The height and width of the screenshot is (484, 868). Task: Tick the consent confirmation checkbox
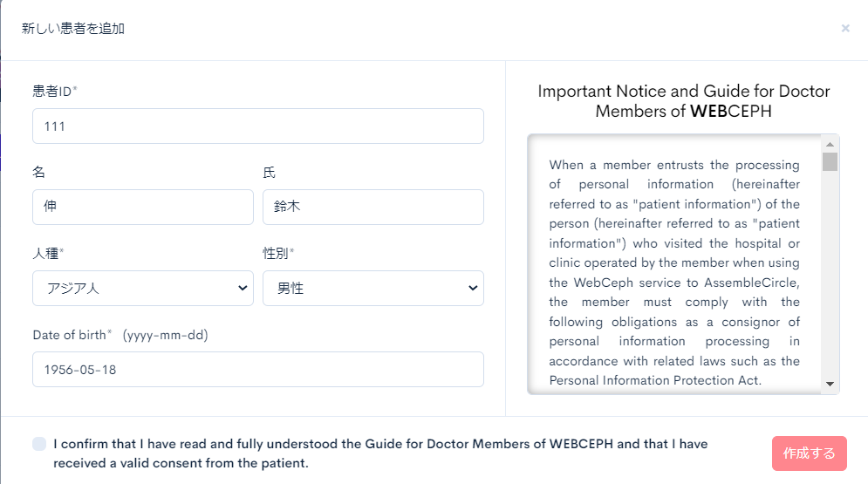[x=39, y=444]
